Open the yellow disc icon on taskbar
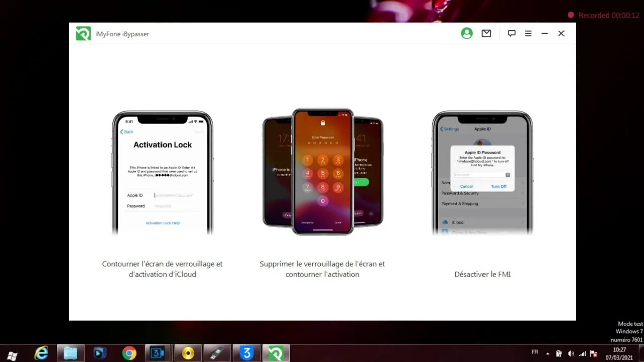 point(188,353)
